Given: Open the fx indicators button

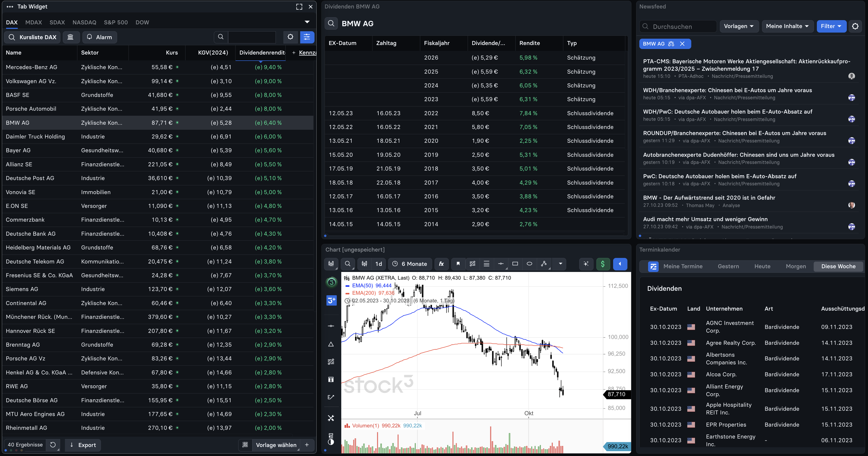Looking at the screenshot, I should pos(441,264).
